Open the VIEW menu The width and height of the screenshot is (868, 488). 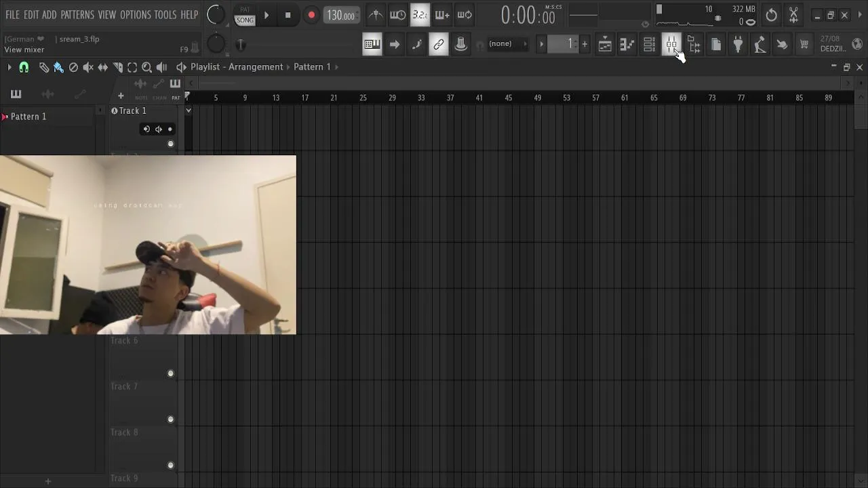tap(107, 15)
